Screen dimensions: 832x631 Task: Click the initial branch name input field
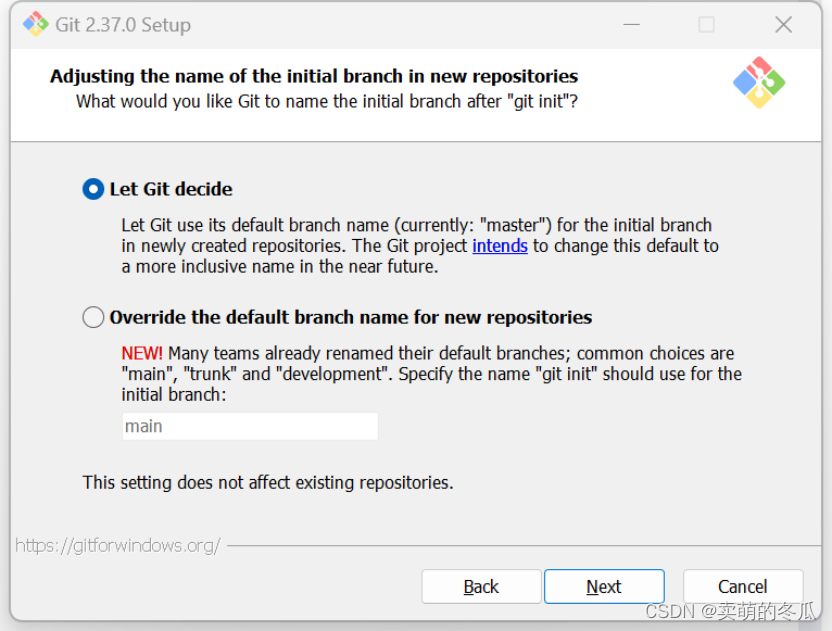(x=250, y=426)
